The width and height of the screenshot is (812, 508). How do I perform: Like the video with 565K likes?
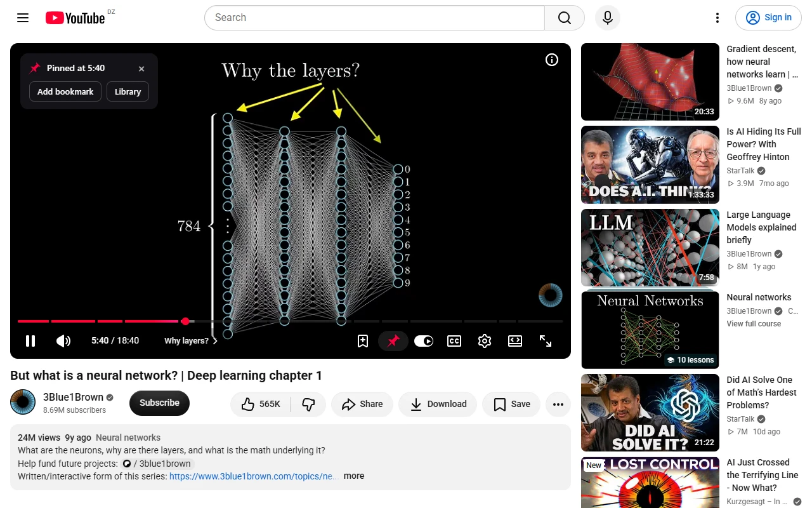point(261,404)
